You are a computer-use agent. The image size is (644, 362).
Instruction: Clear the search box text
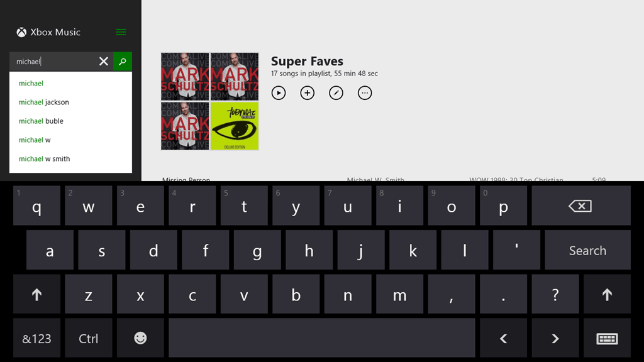point(104,62)
